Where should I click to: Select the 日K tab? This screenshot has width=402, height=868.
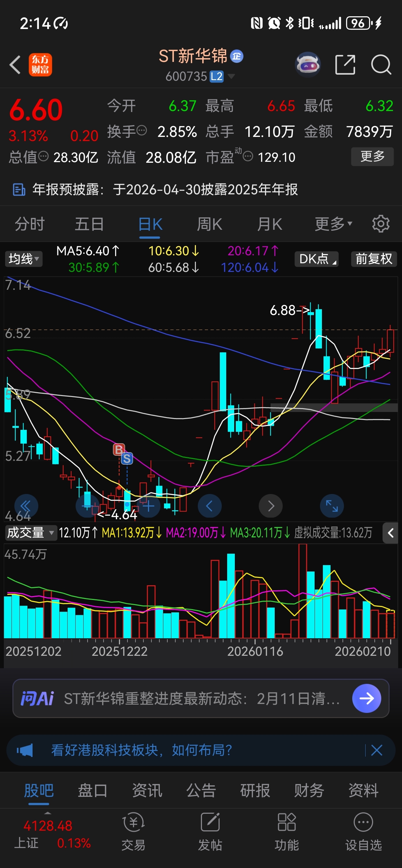(x=150, y=224)
